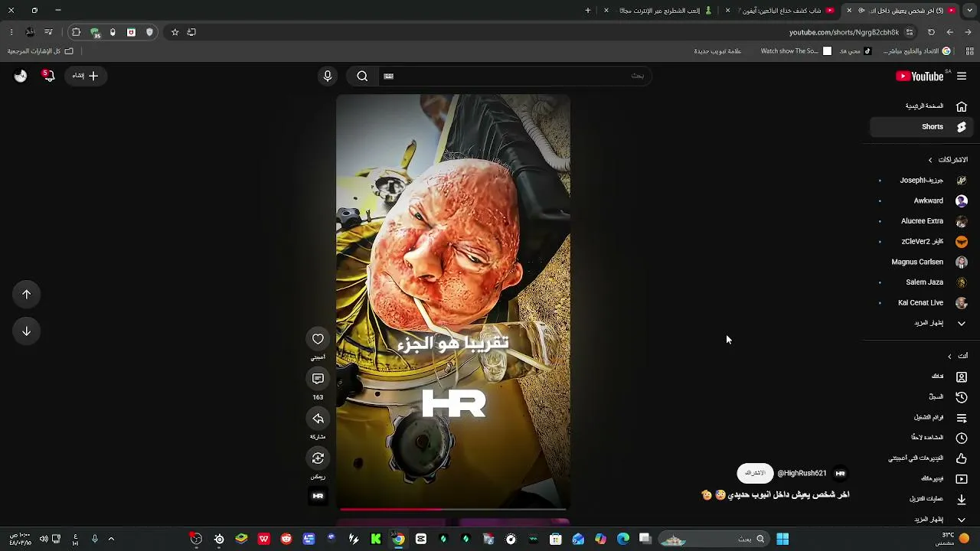980x551 pixels.
Task: Reload the page in the browser
Action: tap(931, 32)
